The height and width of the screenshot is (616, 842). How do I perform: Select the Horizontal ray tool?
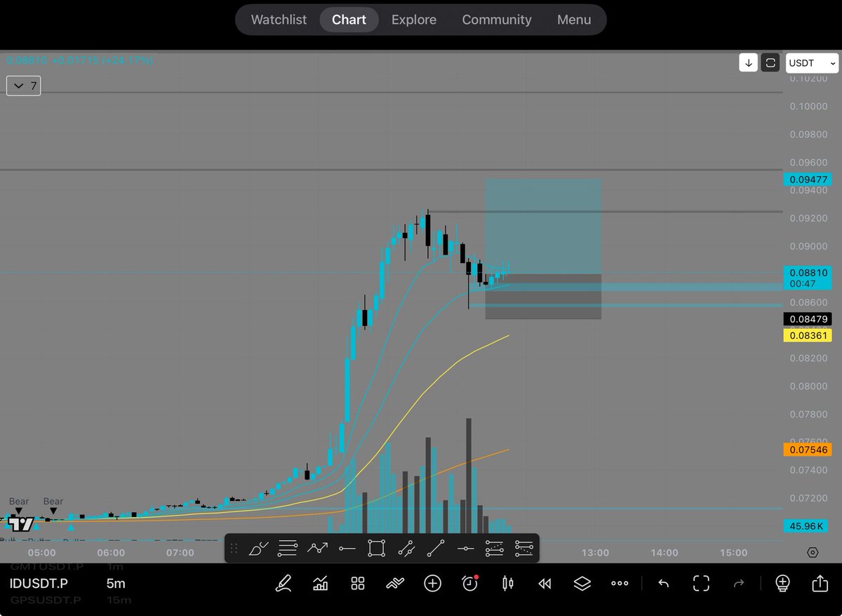coord(347,548)
